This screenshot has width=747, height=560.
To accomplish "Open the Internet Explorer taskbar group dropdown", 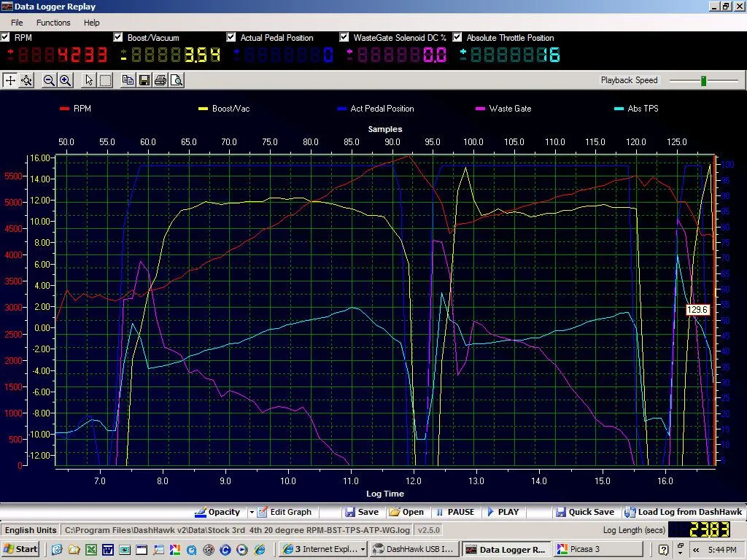I will coord(363,549).
